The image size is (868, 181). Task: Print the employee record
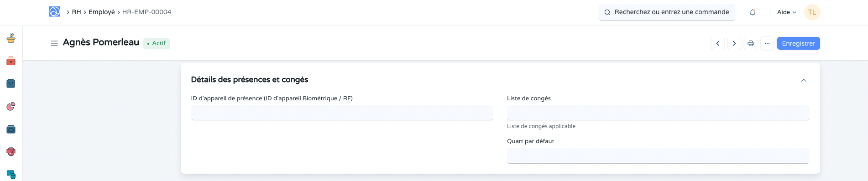point(751,43)
